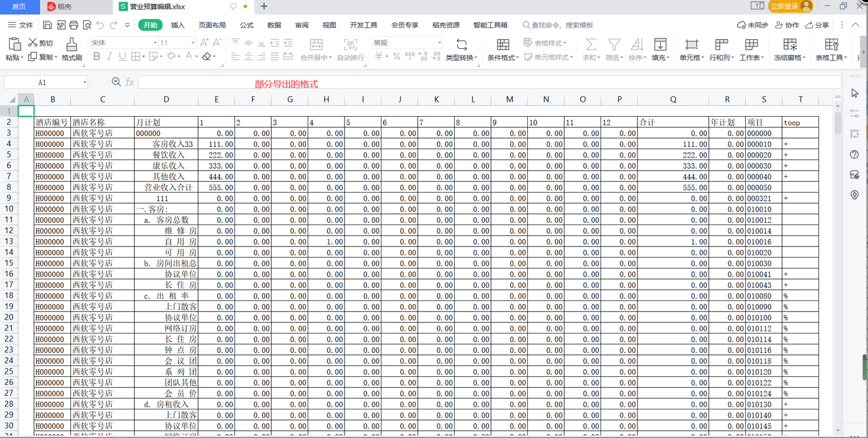Click the select-all corner triangle
Viewport: 868px width, 438px height.
[12, 99]
